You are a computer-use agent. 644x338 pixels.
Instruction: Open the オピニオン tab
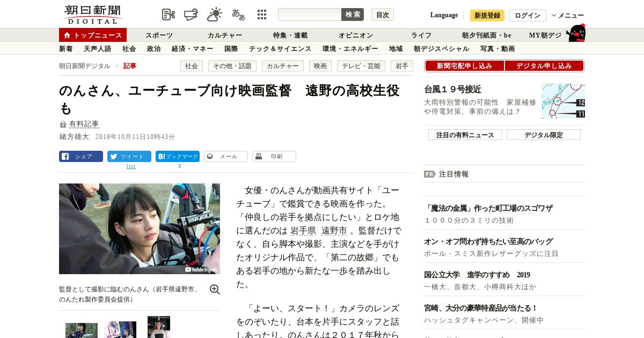[x=356, y=35]
